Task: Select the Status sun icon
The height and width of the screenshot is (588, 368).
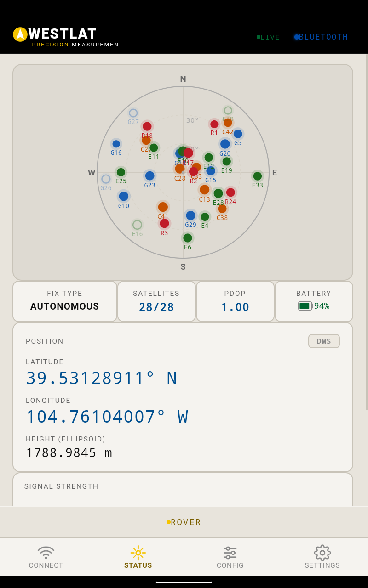Action: tap(138, 553)
